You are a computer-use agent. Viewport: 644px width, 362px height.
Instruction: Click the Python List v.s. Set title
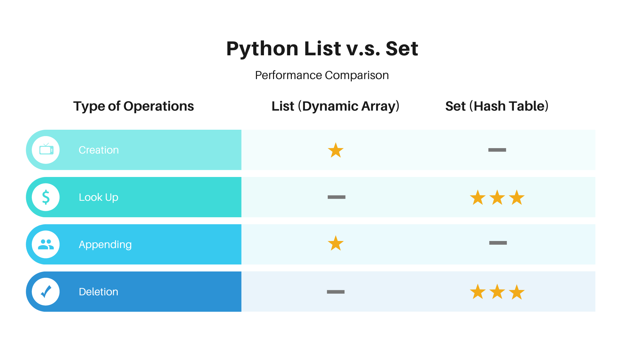[322, 48]
